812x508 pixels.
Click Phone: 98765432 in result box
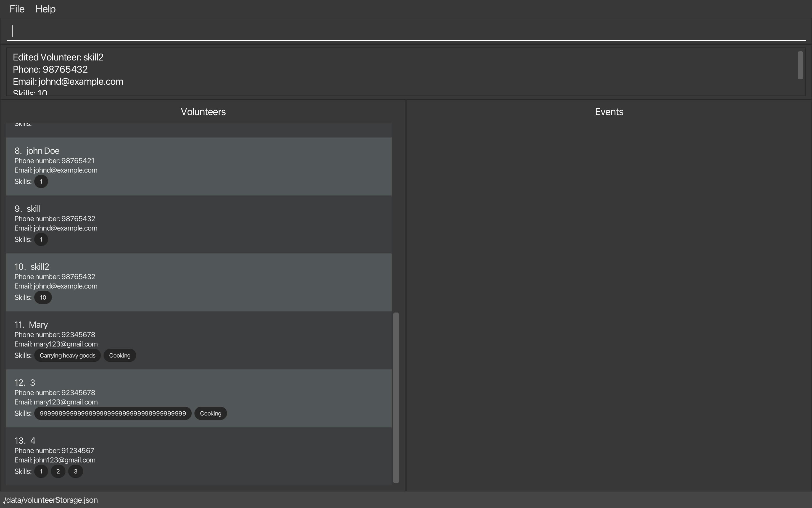[51, 69]
